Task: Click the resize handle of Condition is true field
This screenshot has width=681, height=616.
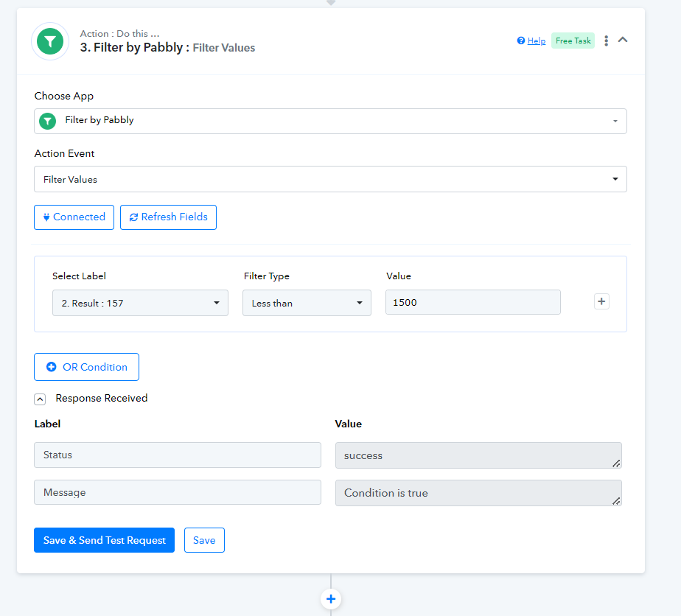Action: [616, 500]
